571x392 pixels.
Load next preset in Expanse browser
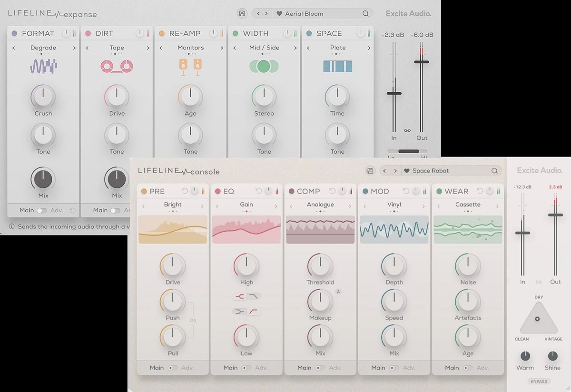[266, 14]
